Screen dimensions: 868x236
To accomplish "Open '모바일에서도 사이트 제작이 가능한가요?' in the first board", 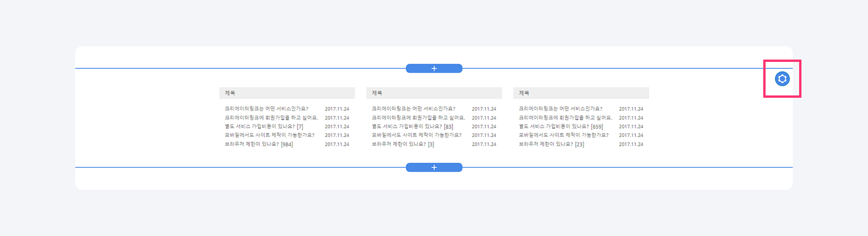I will 269,135.
